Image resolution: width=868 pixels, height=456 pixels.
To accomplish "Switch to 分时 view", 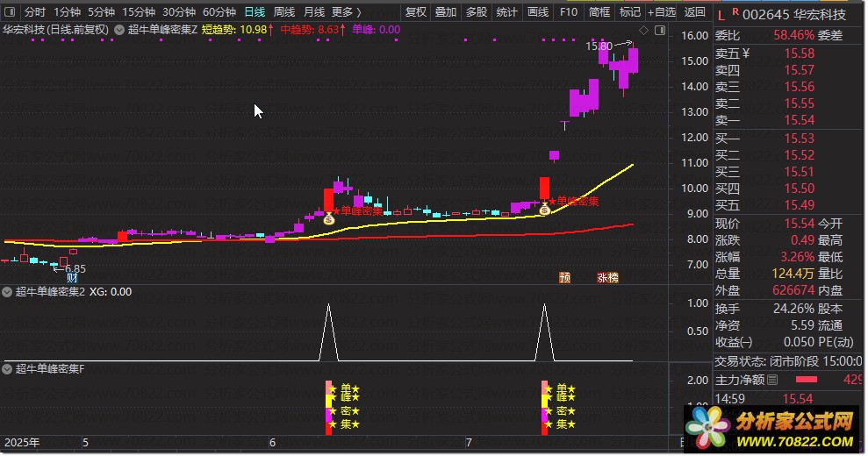I will (x=35, y=11).
